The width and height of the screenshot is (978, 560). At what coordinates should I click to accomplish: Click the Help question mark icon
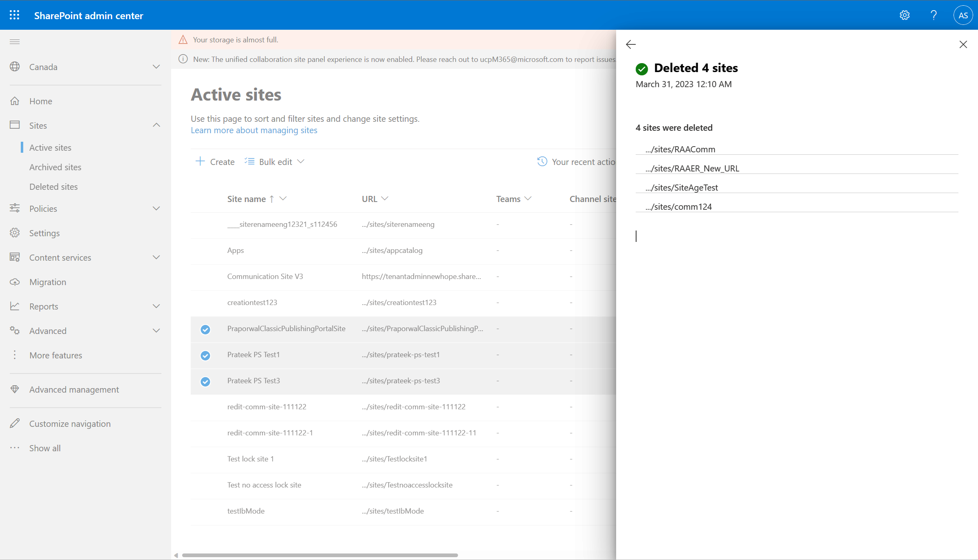click(934, 15)
